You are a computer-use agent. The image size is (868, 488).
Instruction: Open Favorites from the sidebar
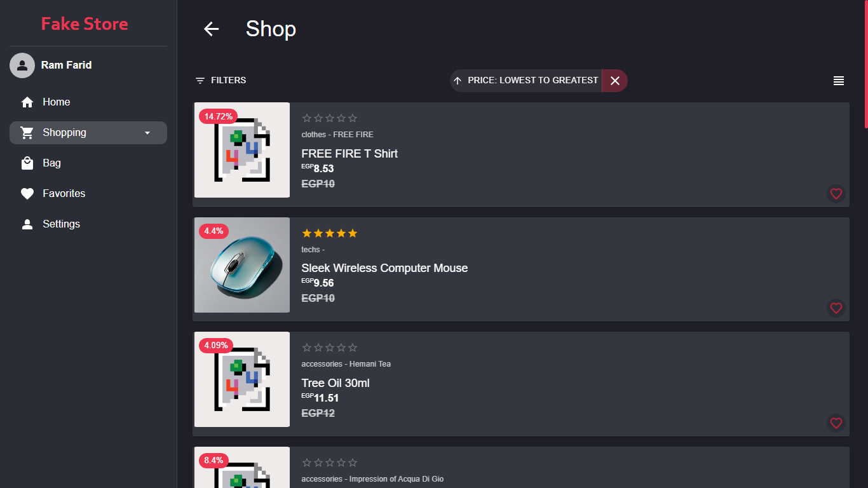[64, 194]
